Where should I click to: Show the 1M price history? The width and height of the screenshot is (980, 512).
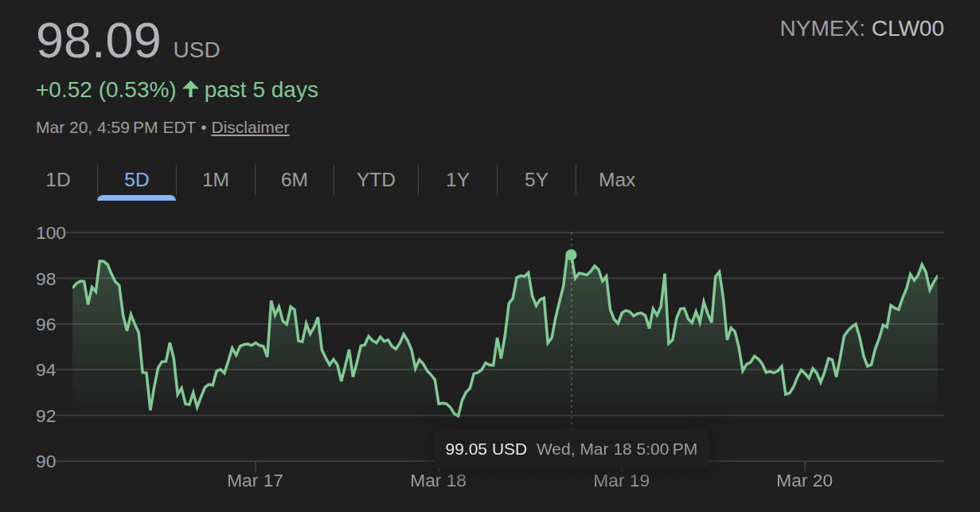[215, 180]
